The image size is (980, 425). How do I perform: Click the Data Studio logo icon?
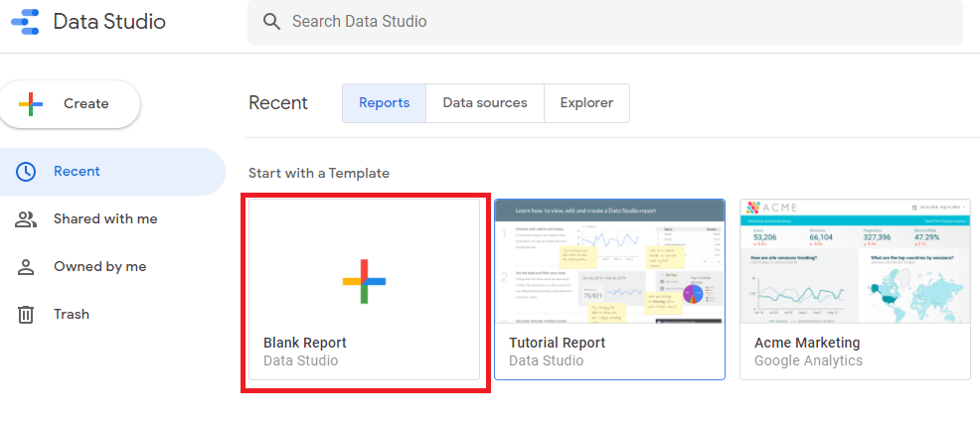pos(26,22)
